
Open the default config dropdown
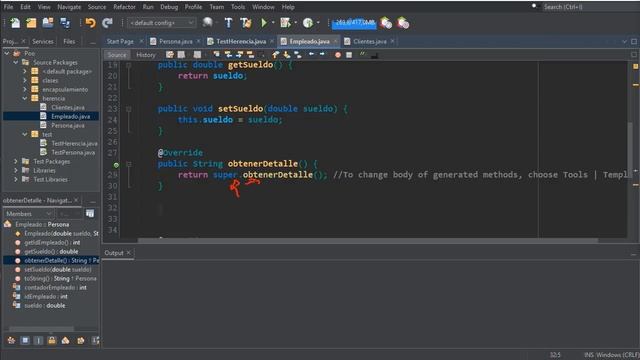coord(162,23)
